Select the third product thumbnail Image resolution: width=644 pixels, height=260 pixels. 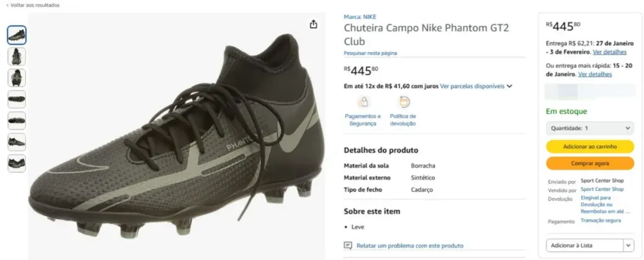16,78
